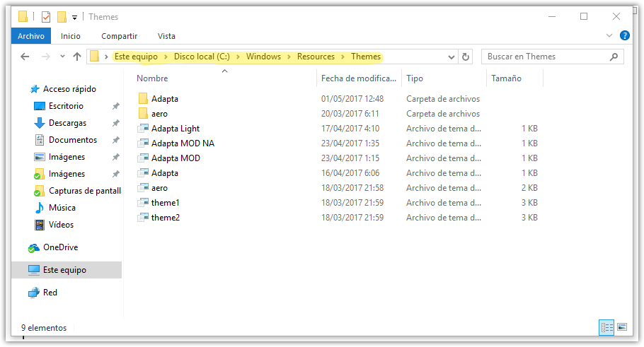Open Documentos in the sidebar
This screenshot has height=347, width=644.
(73, 140)
